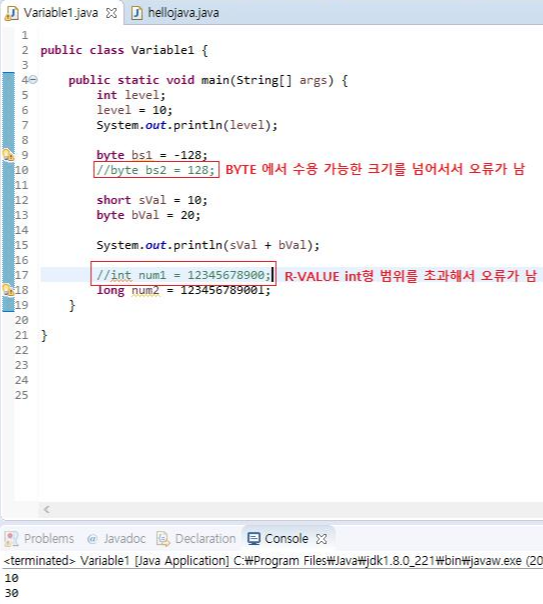Close the Console view tab
The height and width of the screenshot is (604, 543).
point(321,539)
